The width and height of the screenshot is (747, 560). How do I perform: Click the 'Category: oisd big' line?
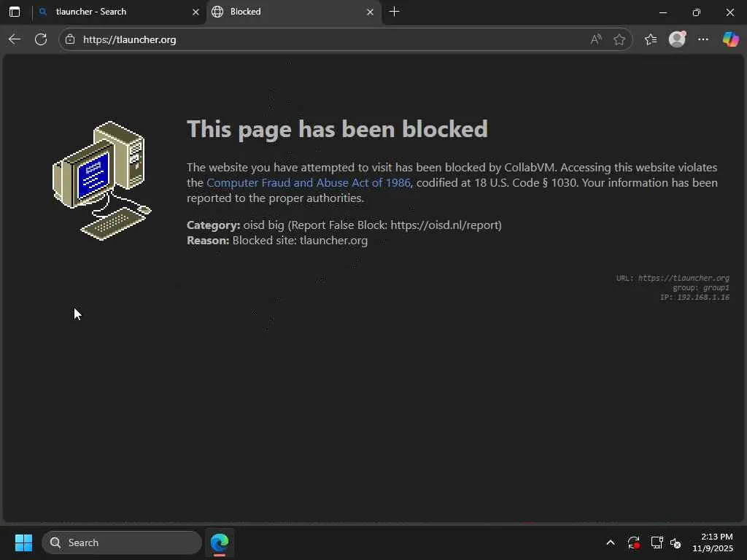coord(344,225)
